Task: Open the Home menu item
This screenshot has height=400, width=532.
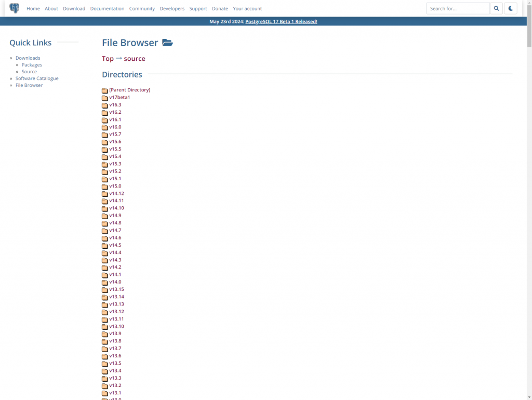Action: coord(33,8)
